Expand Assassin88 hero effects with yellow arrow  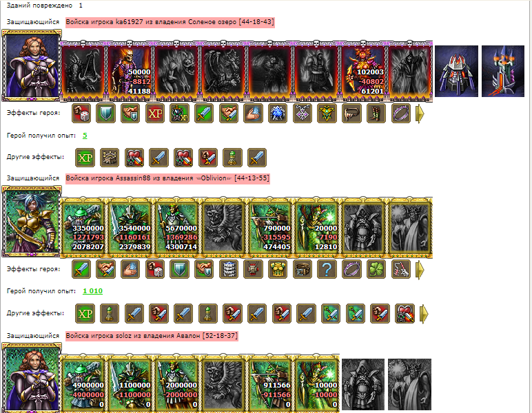coord(420,270)
